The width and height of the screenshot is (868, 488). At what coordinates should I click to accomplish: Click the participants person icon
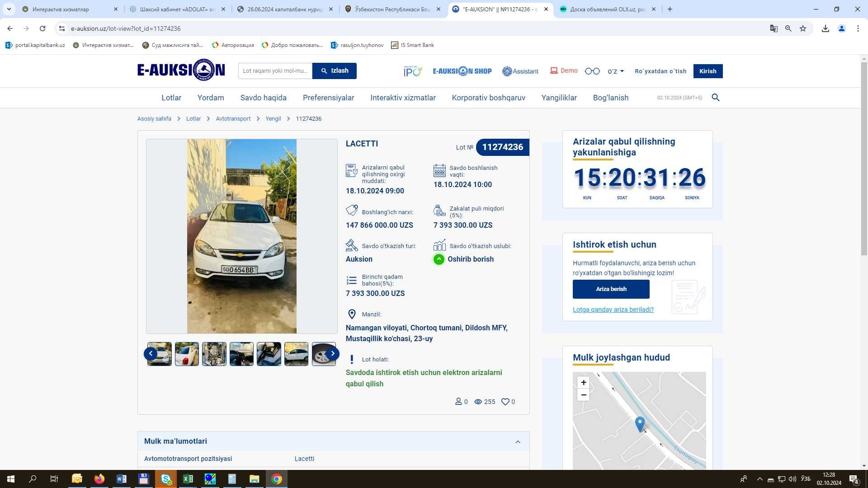pos(458,402)
